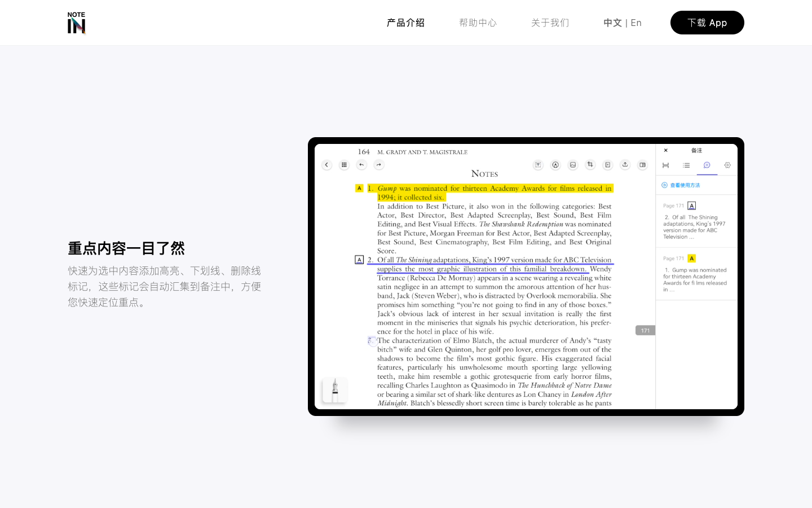
Task: Open the Gump annotation entry in sidebar
Action: pyautogui.click(x=696, y=277)
